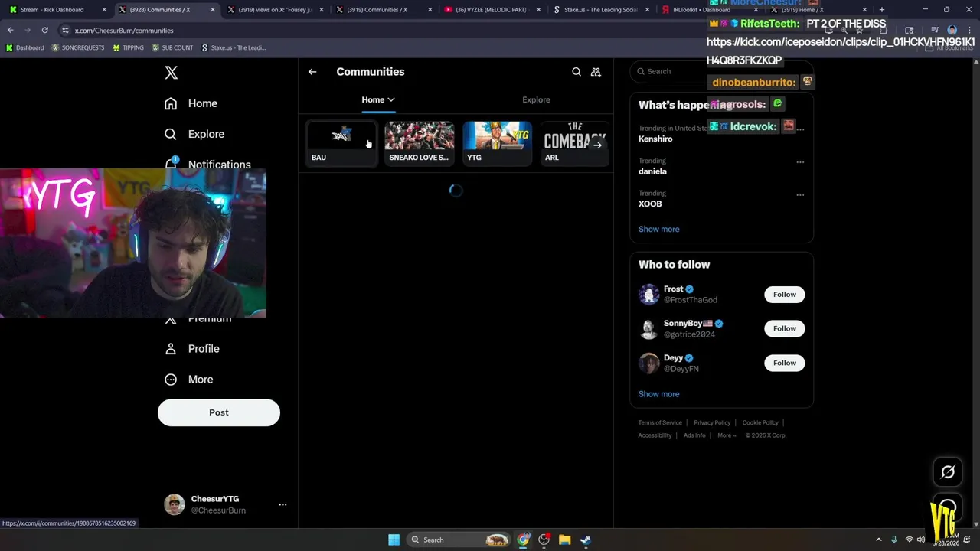980x551 pixels.
Task: Click the X logo in sidebar
Action: point(171,73)
